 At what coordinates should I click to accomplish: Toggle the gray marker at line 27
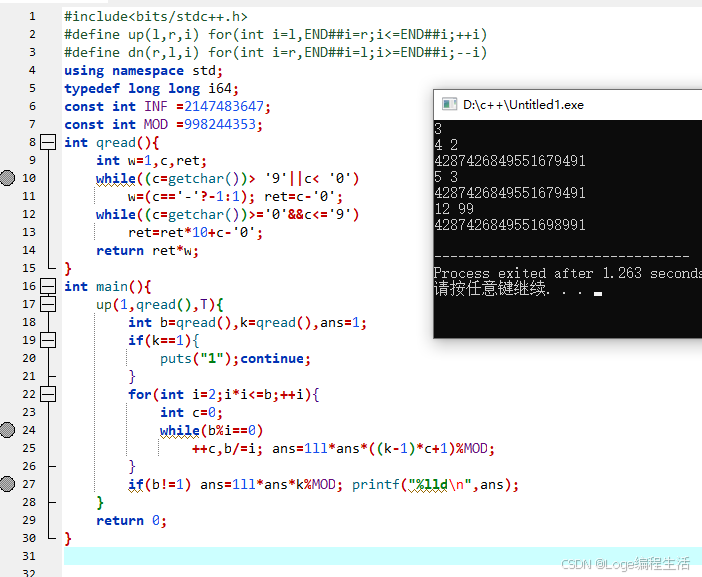pos(7,484)
